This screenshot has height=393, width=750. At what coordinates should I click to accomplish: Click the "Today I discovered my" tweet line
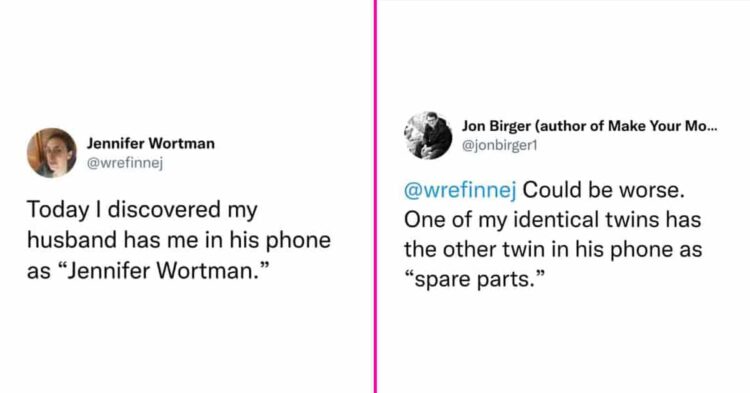click(142, 210)
